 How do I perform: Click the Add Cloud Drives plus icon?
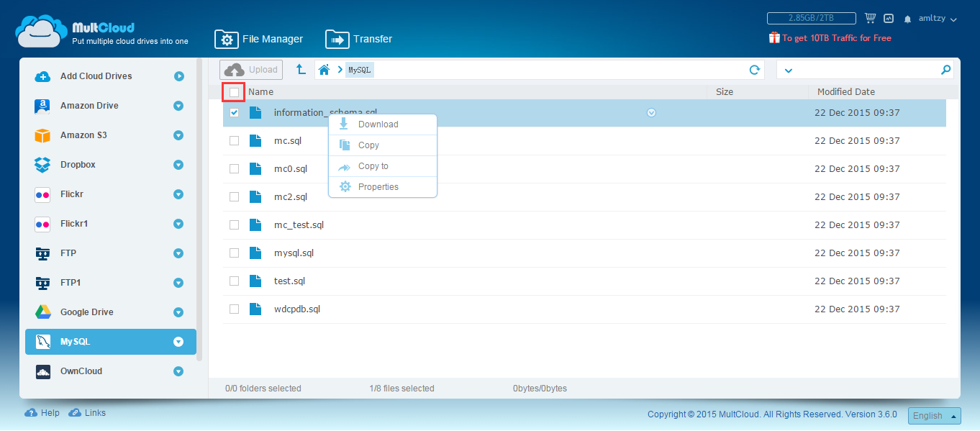42,76
